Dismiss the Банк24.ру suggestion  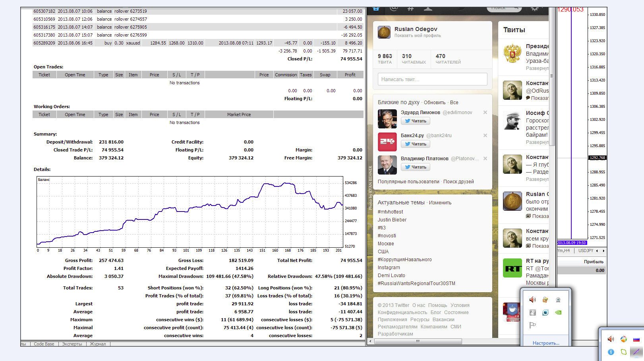coord(485,136)
